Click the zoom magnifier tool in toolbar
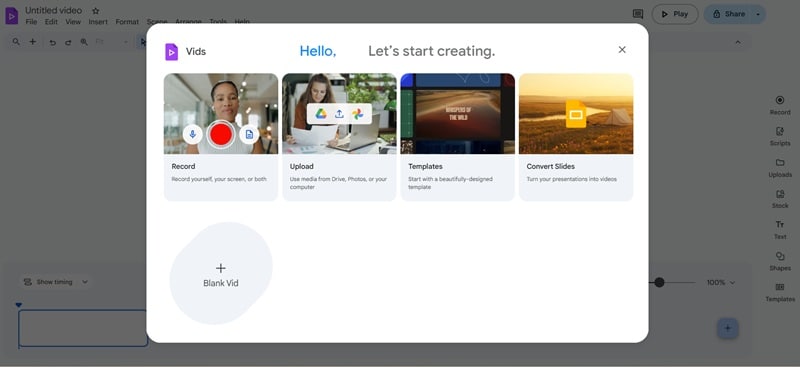This screenshot has height=367, width=800. tap(84, 42)
